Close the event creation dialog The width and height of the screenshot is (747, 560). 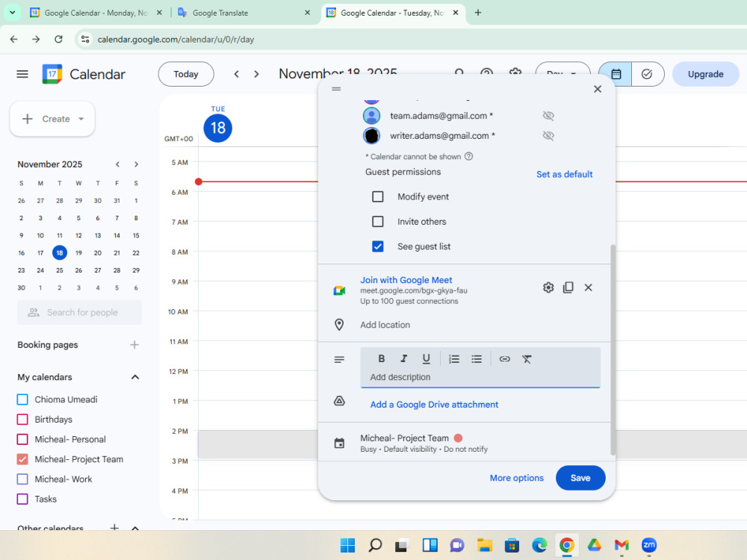pos(598,89)
